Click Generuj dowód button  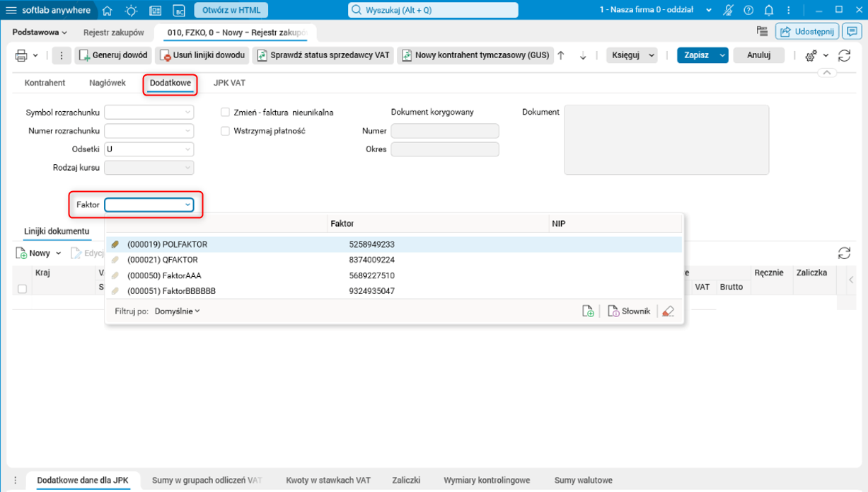(113, 55)
